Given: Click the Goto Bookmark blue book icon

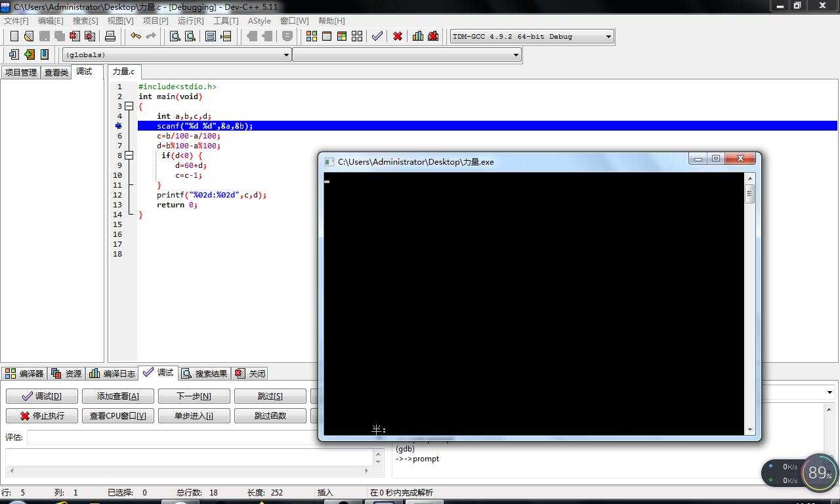Looking at the screenshot, I should (x=45, y=54).
